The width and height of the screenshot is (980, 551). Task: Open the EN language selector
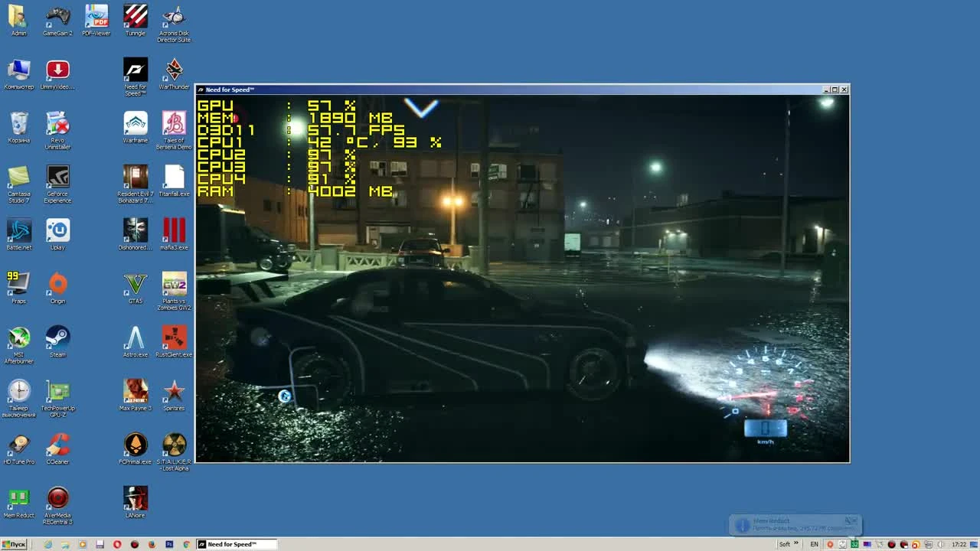click(814, 544)
